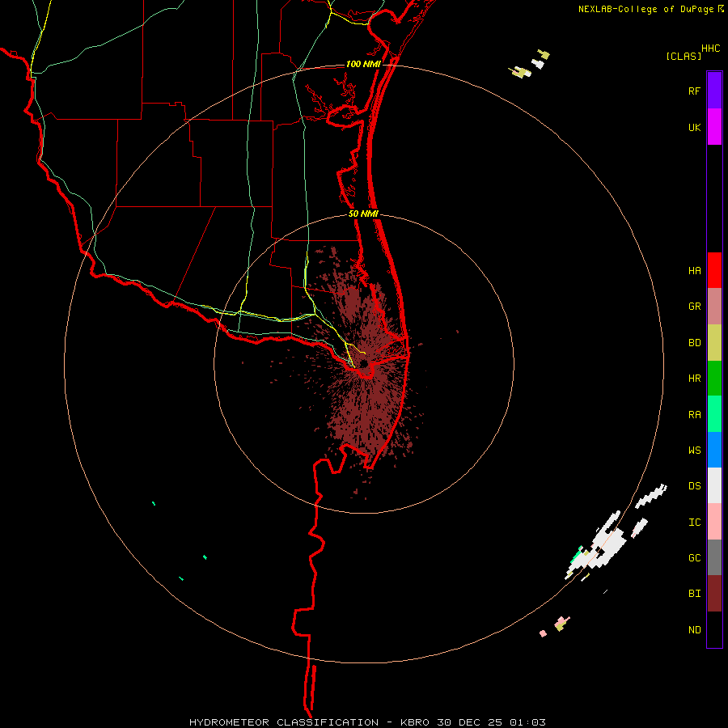The width and height of the screenshot is (728, 728).
Task: Click the NEXLAB-College of DuPage credit text
Action: 647,9
